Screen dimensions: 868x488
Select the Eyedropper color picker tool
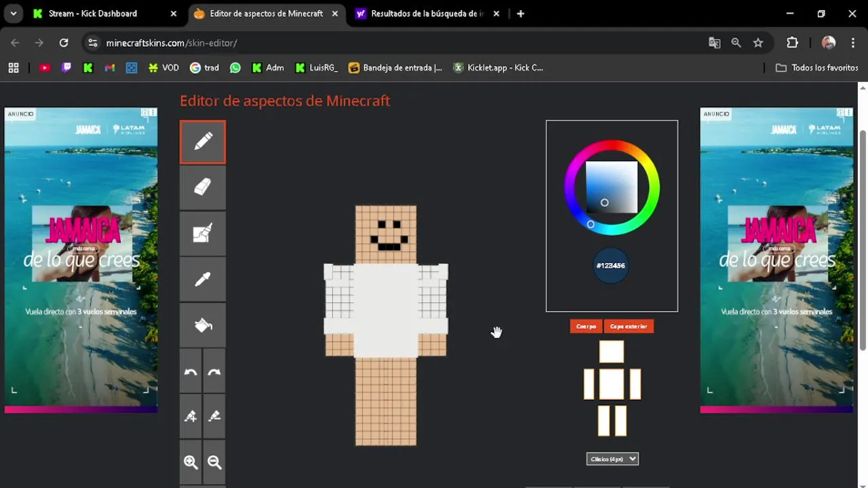tap(203, 279)
